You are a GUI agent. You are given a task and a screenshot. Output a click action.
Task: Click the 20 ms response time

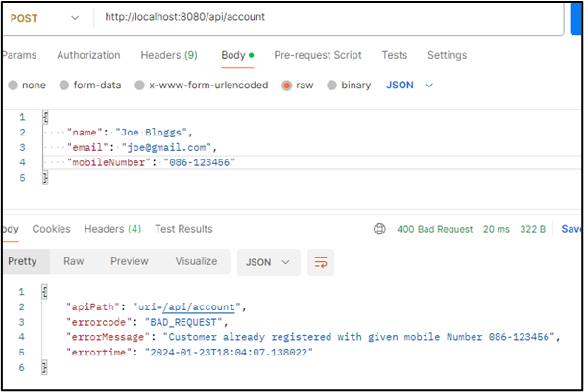pyautogui.click(x=496, y=229)
